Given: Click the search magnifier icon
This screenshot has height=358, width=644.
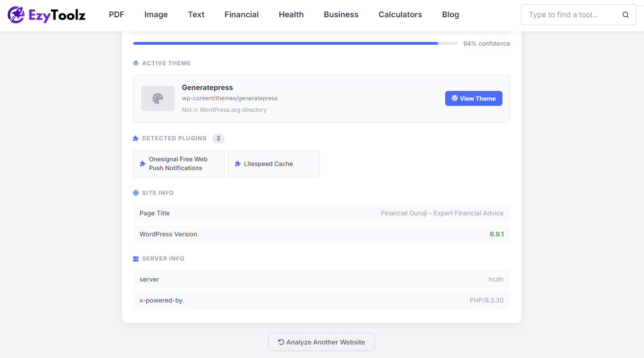Looking at the screenshot, I should (625, 14).
